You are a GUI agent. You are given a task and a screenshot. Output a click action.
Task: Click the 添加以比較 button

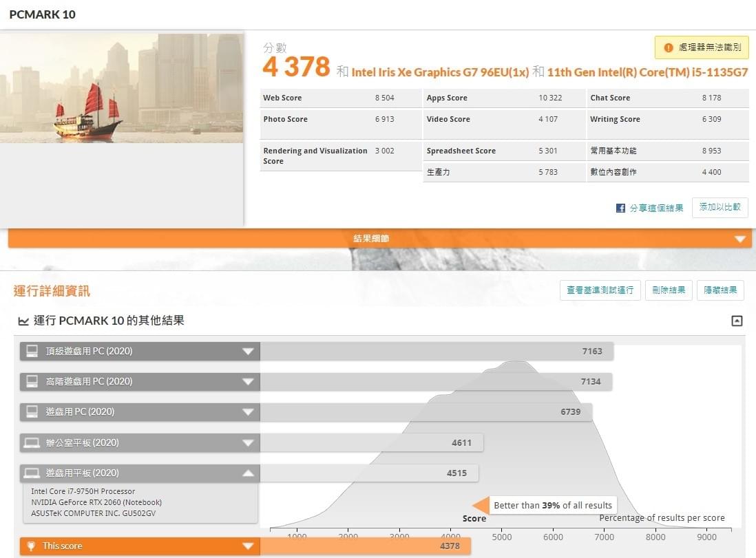(x=720, y=207)
